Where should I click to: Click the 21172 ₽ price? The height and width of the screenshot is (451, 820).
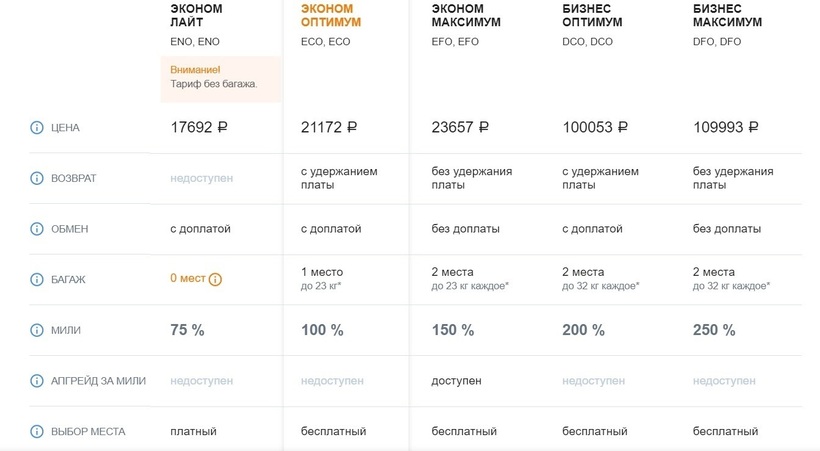pos(329,128)
